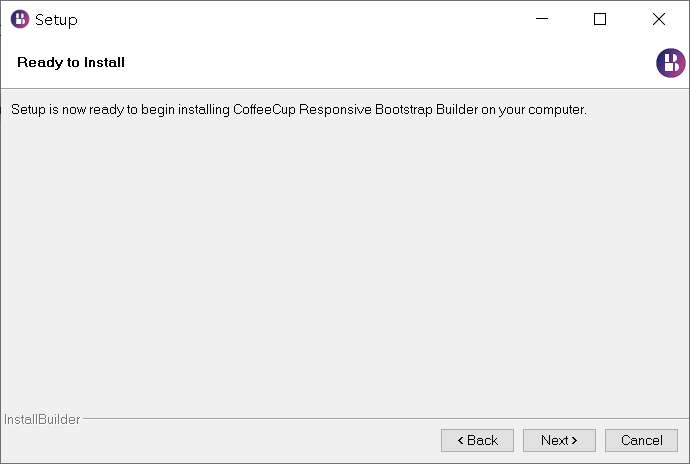The image size is (690, 464).
Task: Cancel the installation
Action: pyautogui.click(x=641, y=440)
